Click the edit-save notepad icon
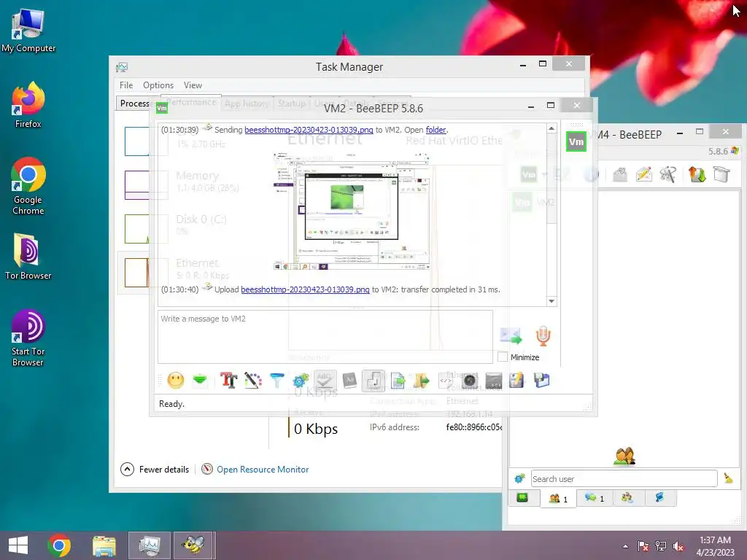 click(x=517, y=381)
